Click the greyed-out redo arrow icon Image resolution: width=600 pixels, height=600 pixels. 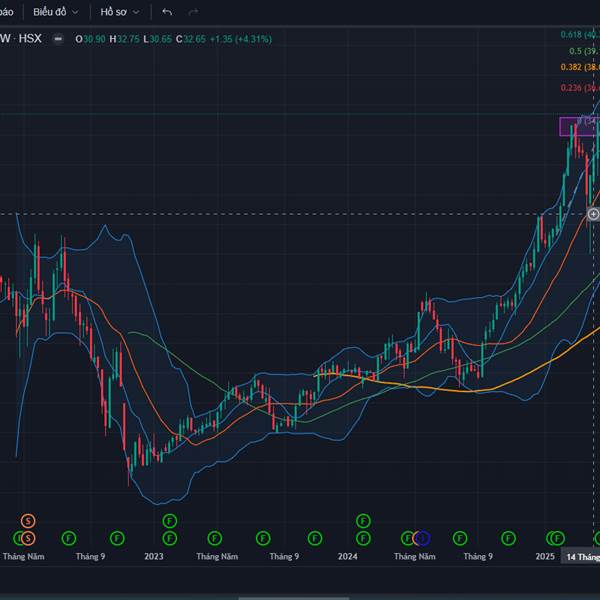click(193, 12)
